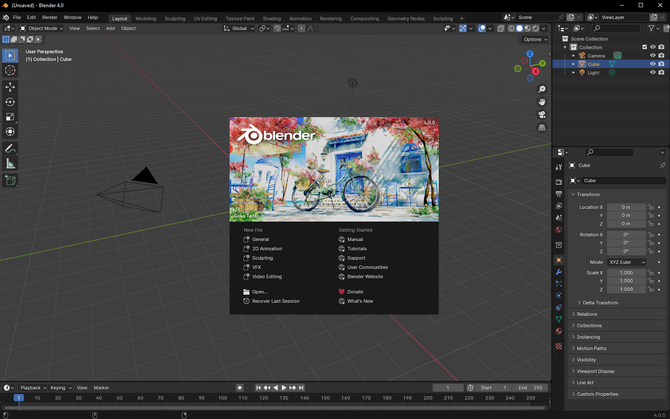Open the XYZ Euler rotation mode dropdown

tap(626, 262)
